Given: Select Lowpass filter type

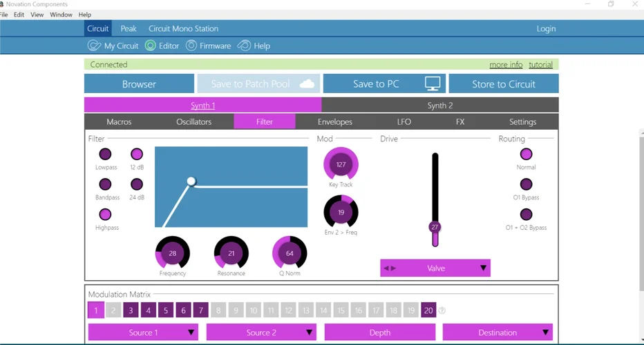Looking at the screenshot, I should 105,155.
